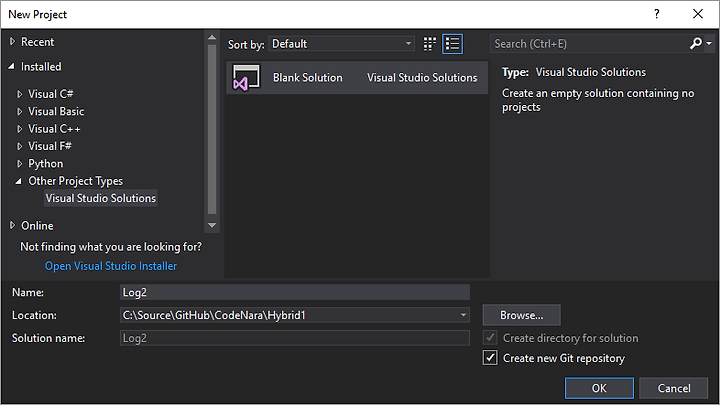Image resolution: width=720 pixels, height=405 pixels.
Task: Switch to medium icons list view
Action: 452,44
